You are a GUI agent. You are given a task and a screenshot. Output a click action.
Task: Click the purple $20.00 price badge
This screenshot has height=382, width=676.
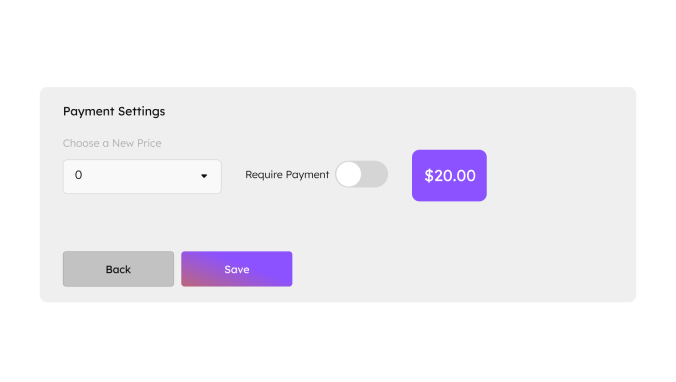click(449, 175)
